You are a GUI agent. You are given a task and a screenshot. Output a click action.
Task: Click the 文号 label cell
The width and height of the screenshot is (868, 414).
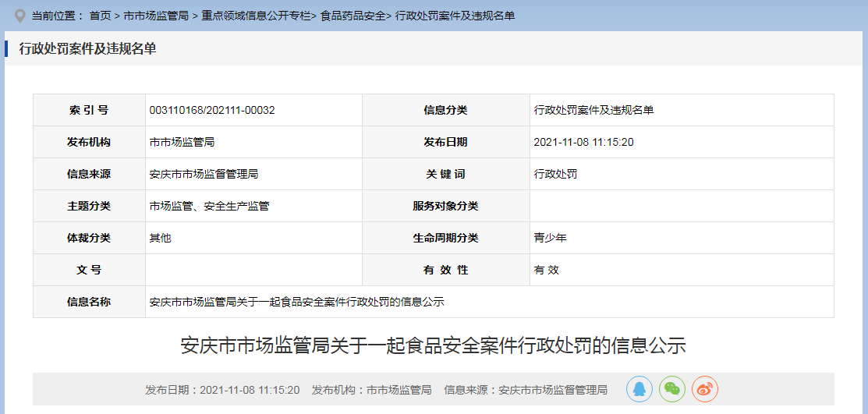(x=89, y=270)
